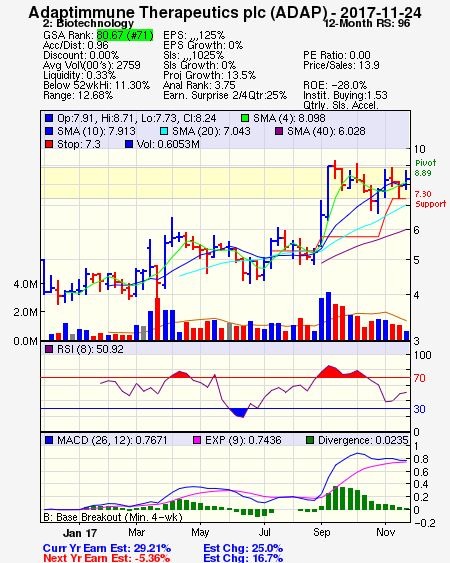Click the purple RSI (8) legend swatch
Image resolution: width=450 pixels, height=563 pixels.
(x=49, y=349)
